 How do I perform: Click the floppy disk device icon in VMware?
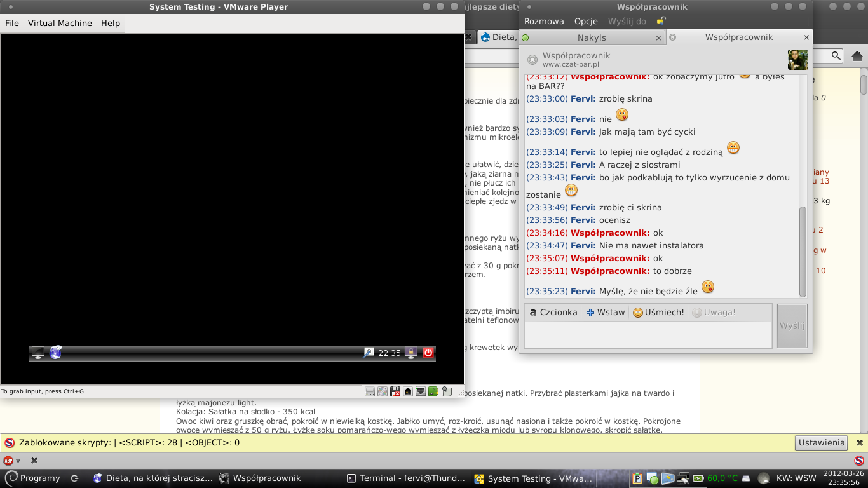pyautogui.click(x=395, y=391)
